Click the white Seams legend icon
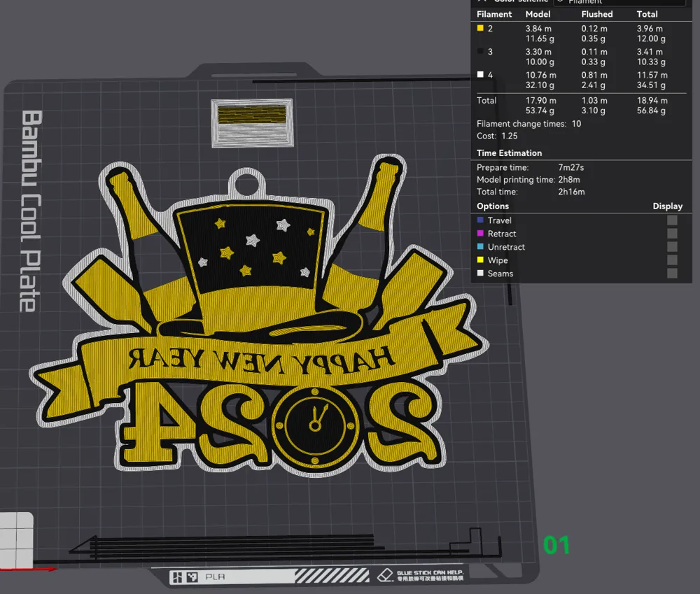This screenshot has height=594, width=700. (480, 274)
